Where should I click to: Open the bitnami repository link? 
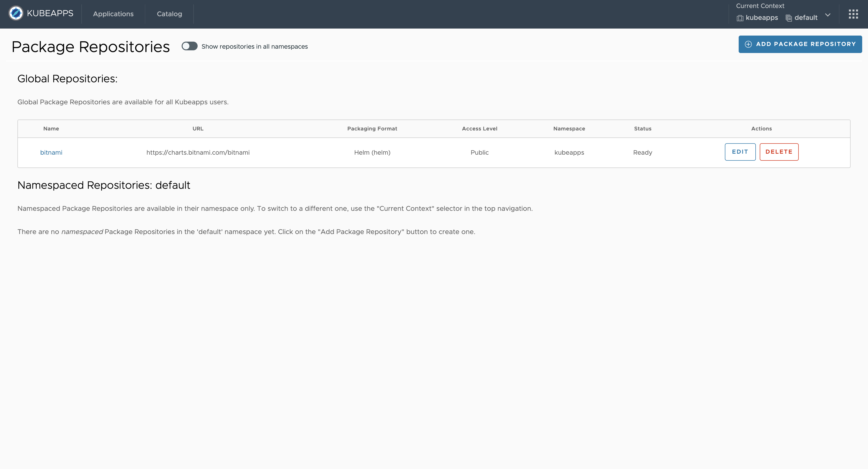pos(51,152)
